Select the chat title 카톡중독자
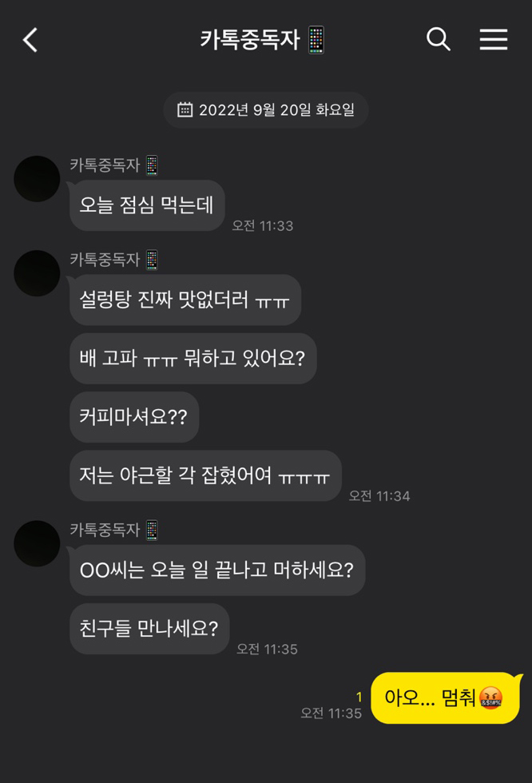532x783 pixels. (x=249, y=39)
